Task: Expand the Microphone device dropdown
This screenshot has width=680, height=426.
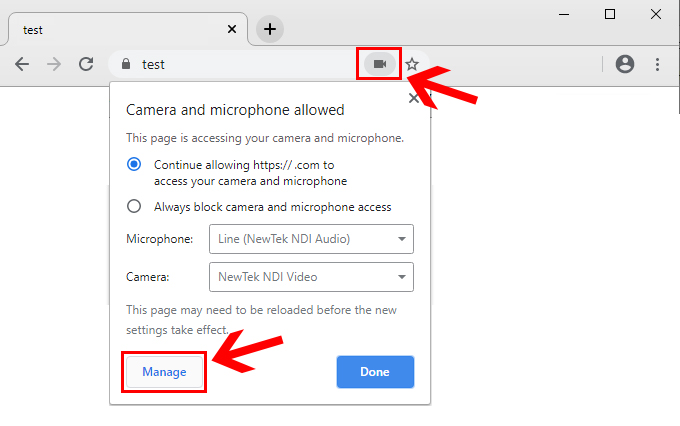Action: point(310,239)
